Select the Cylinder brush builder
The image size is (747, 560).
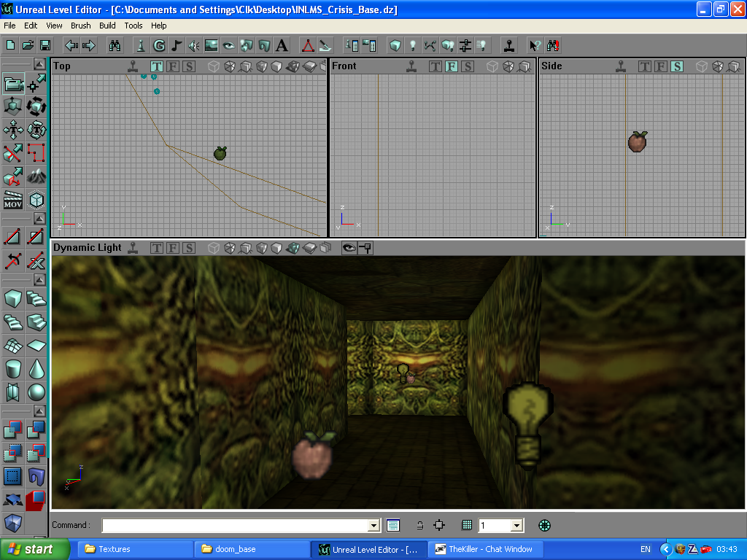tap(13, 368)
